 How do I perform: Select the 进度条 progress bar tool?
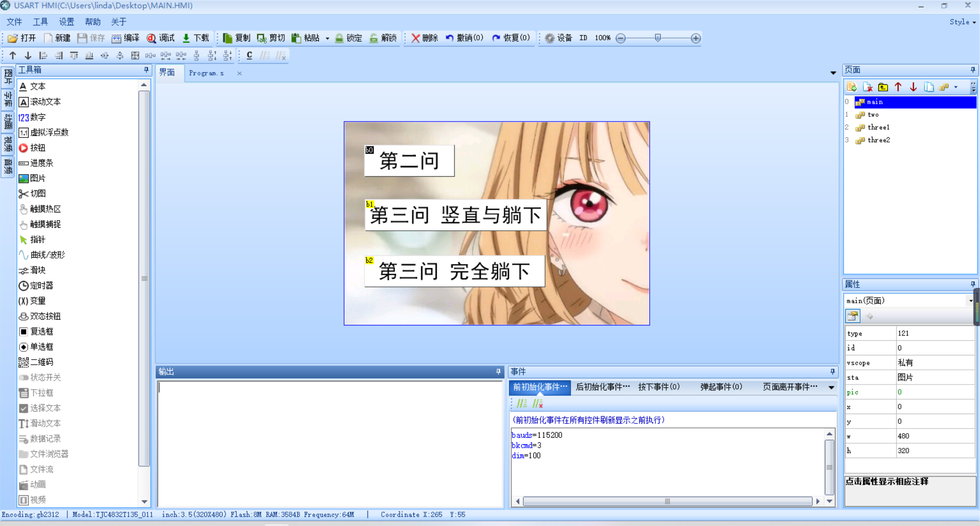(36, 163)
